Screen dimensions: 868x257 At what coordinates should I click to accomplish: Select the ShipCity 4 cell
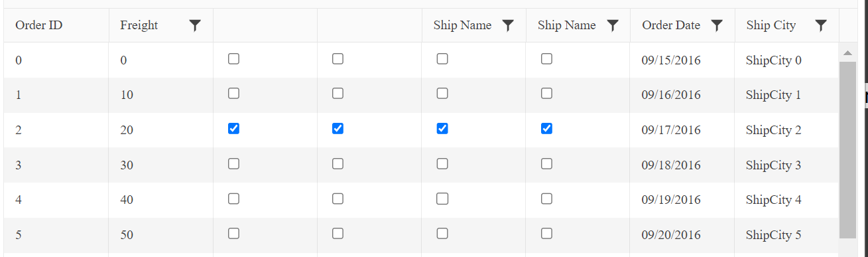(x=773, y=200)
